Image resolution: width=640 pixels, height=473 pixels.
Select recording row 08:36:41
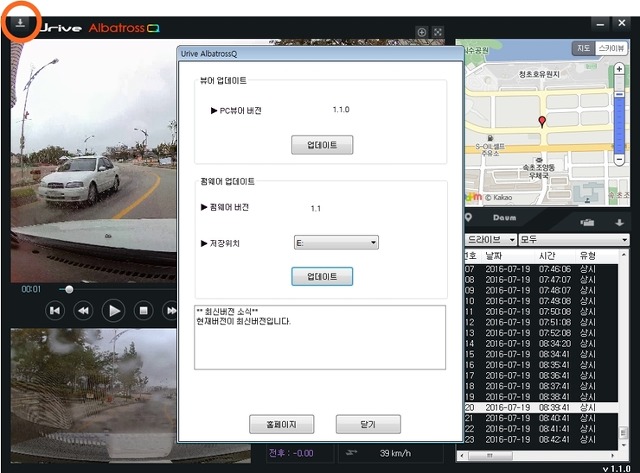point(541,375)
